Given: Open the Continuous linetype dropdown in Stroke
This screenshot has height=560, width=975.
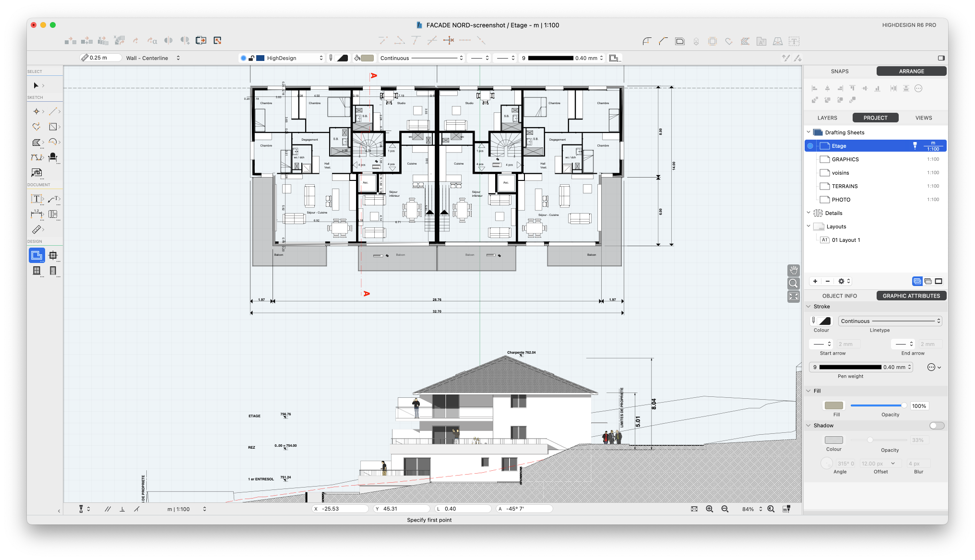Looking at the screenshot, I should (890, 321).
